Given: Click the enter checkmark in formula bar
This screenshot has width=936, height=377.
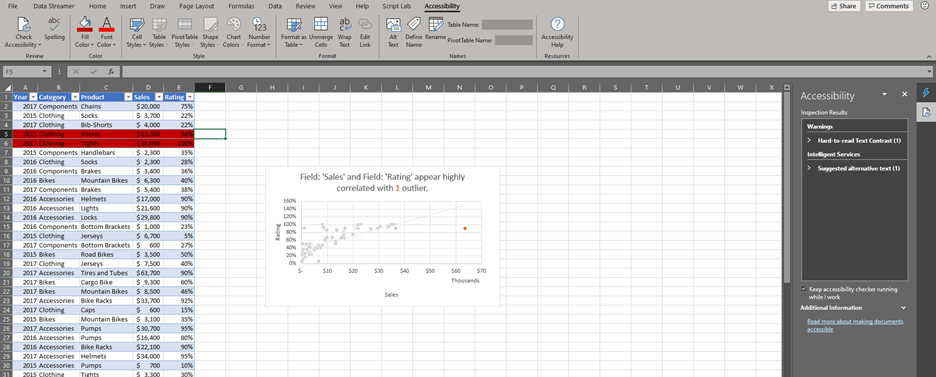Looking at the screenshot, I should click(x=93, y=72).
